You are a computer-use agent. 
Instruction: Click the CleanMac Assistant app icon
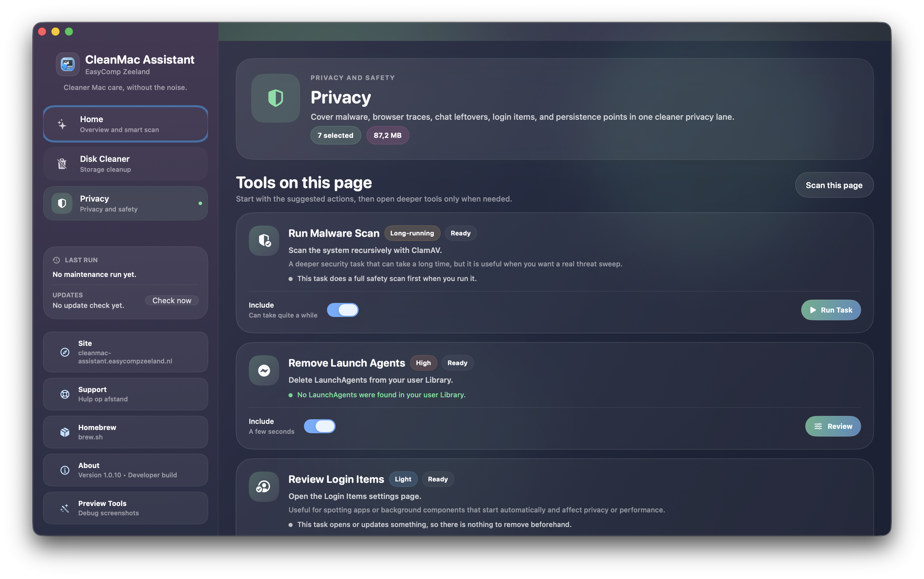67,64
